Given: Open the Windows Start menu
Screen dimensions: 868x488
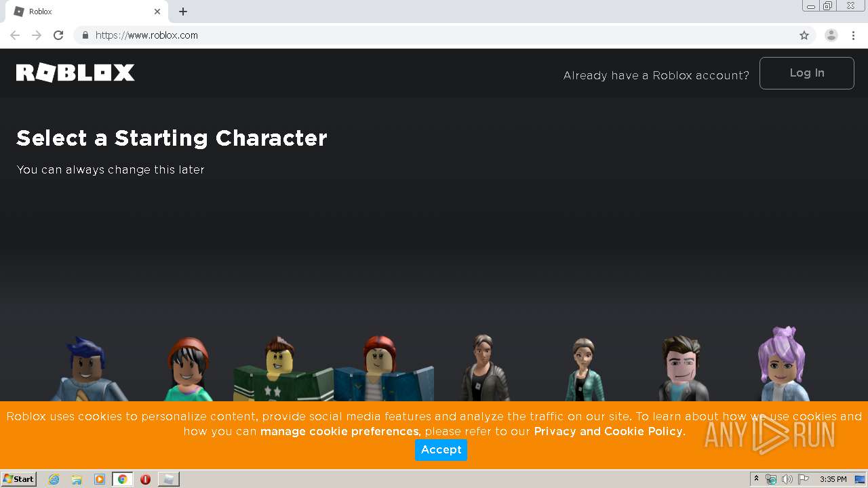Looking at the screenshot, I should click(19, 479).
